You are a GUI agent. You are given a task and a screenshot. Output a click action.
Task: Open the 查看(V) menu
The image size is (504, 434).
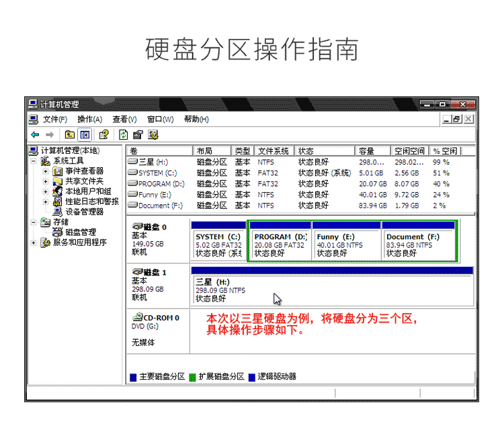point(124,120)
